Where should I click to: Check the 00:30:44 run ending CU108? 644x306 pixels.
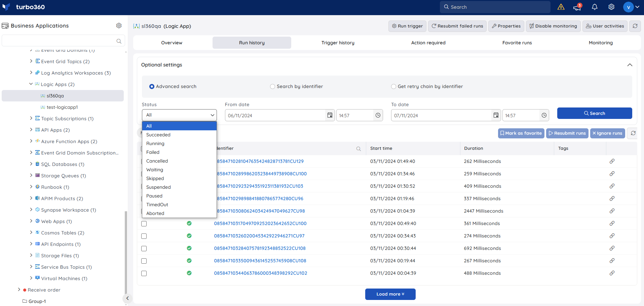[x=144, y=249]
